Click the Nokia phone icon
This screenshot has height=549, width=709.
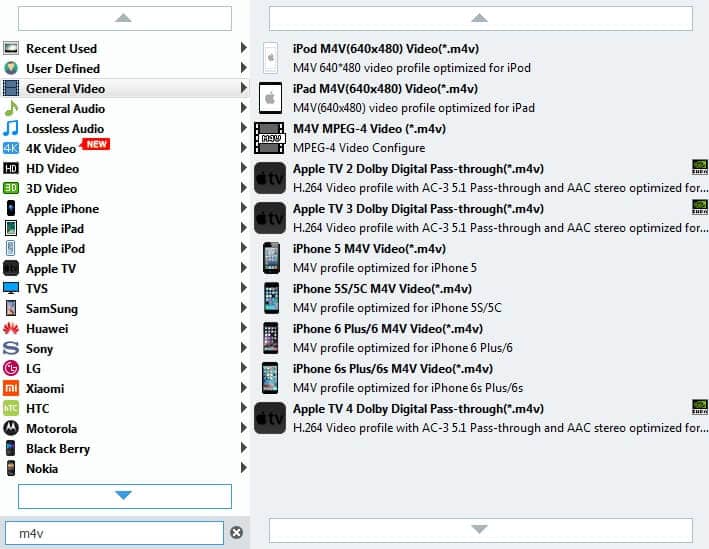11,468
